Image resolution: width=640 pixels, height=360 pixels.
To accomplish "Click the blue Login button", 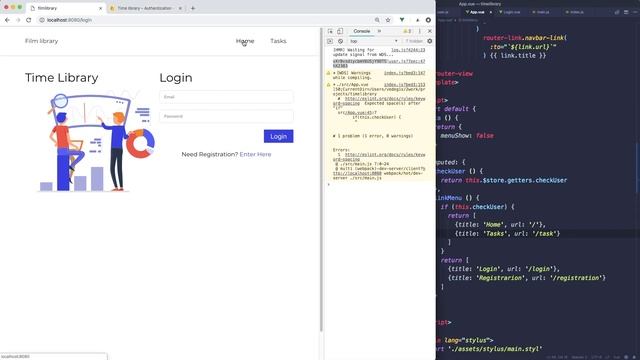I will tap(278, 136).
